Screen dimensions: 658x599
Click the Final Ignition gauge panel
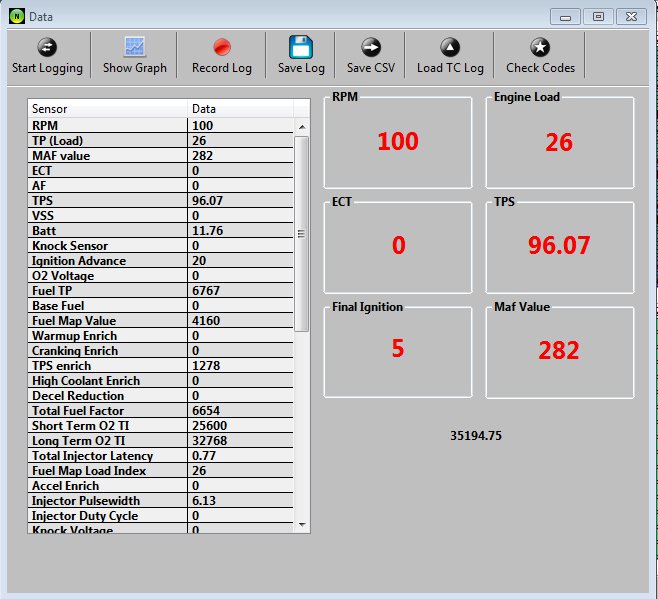[x=398, y=348]
